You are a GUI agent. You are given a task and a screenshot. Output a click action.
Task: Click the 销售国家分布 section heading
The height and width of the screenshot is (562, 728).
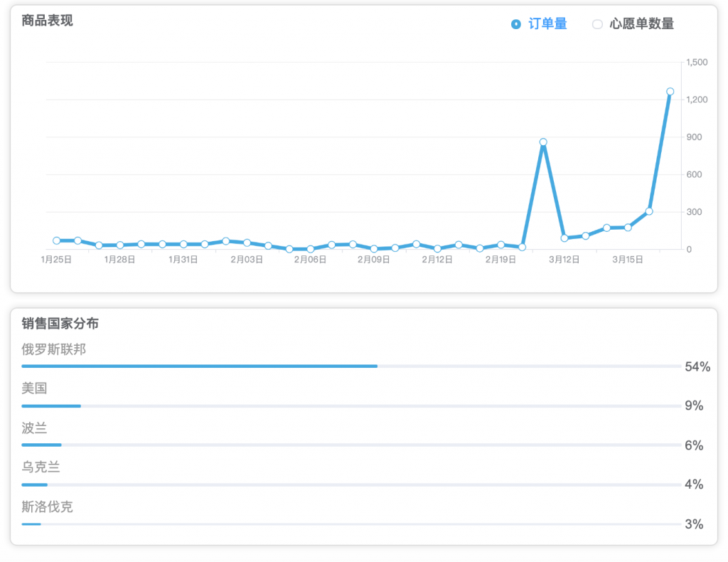coord(60,323)
